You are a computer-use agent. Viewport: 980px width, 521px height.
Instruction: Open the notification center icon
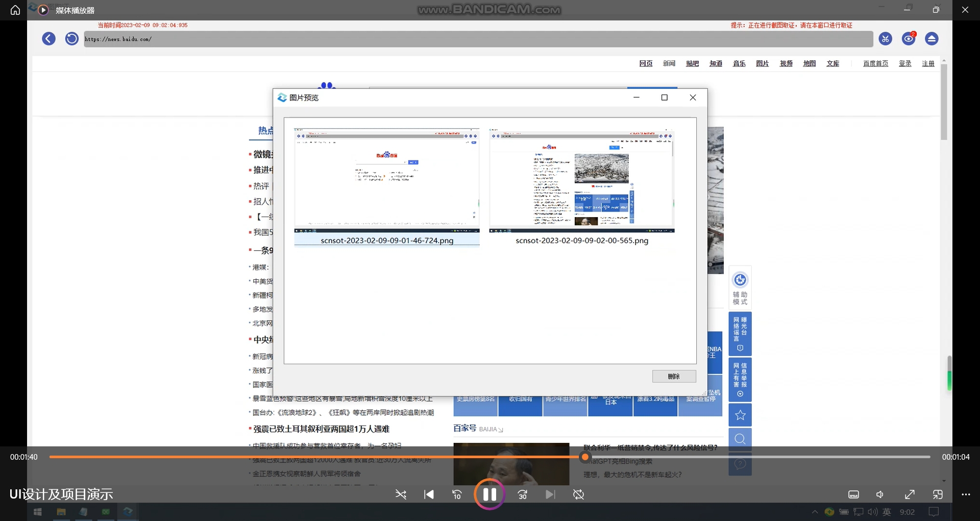coord(934,512)
